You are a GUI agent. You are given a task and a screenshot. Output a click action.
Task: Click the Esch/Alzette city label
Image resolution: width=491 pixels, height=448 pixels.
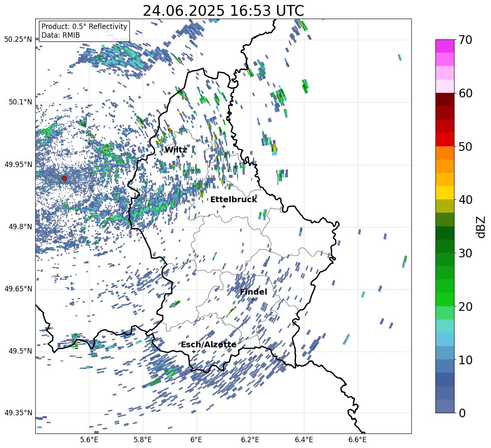[x=209, y=344]
